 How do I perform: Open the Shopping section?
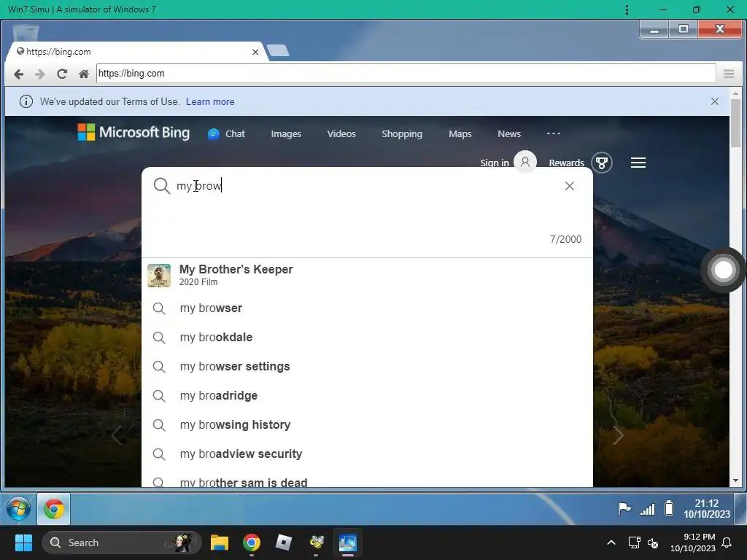tap(402, 134)
